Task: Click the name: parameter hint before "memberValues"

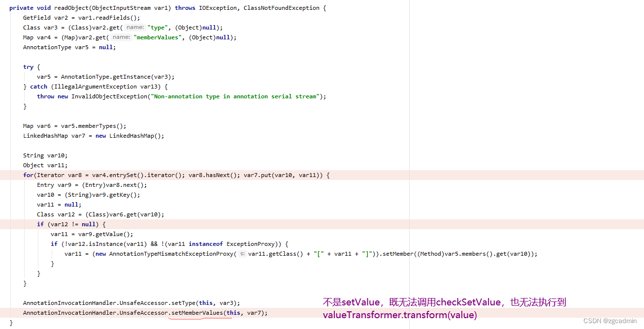Action: pos(121,37)
